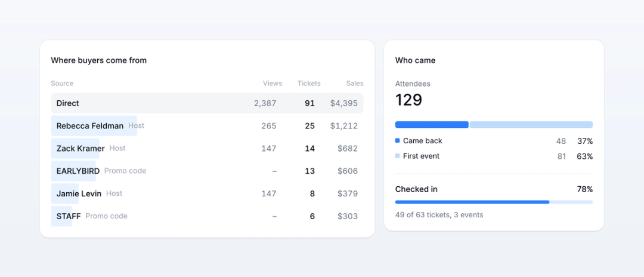Select the Jamie Levin host row
This screenshot has height=277, width=644.
[207, 193]
